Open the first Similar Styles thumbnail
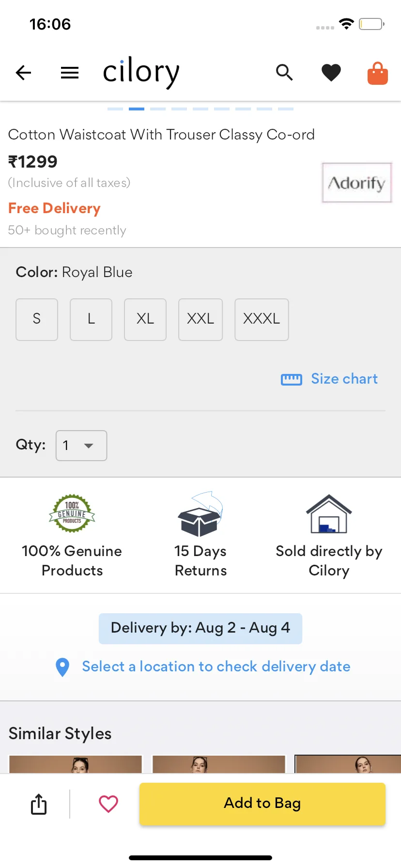Screen dimensions: 401x868 76,764
